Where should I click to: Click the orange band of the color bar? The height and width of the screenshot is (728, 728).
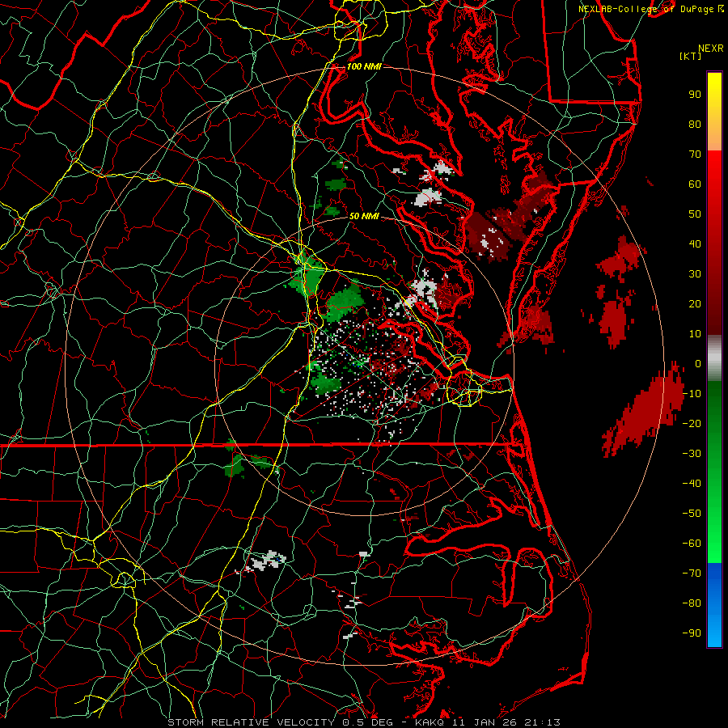[714, 137]
